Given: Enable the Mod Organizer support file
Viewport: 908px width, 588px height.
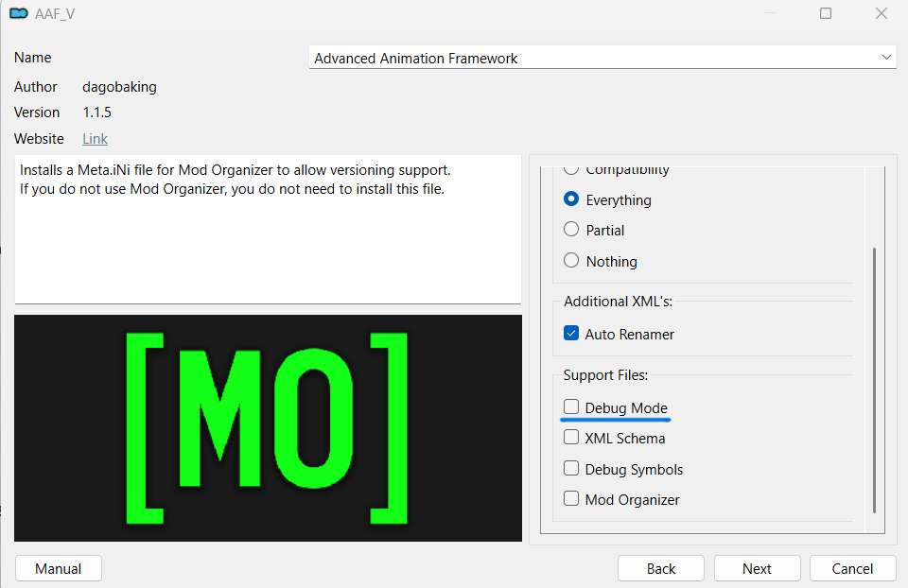Looking at the screenshot, I should pyautogui.click(x=571, y=498).
